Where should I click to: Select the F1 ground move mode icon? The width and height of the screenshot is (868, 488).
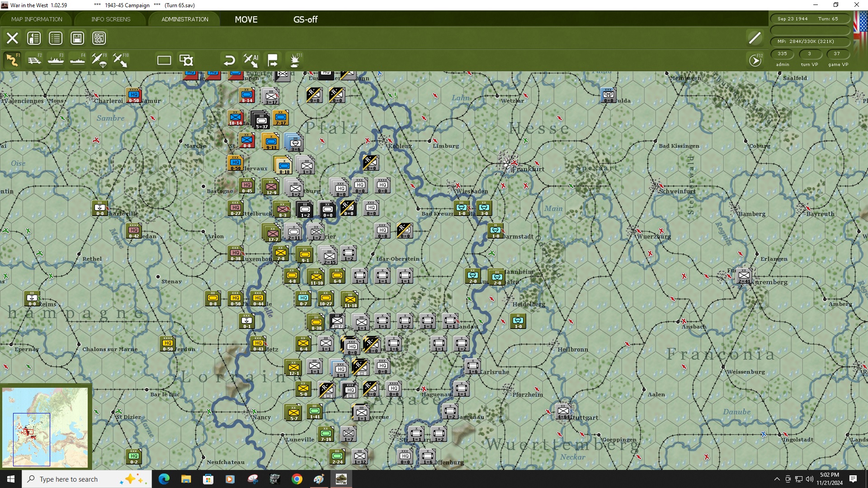pyautogui.click(x=12, y=60)
